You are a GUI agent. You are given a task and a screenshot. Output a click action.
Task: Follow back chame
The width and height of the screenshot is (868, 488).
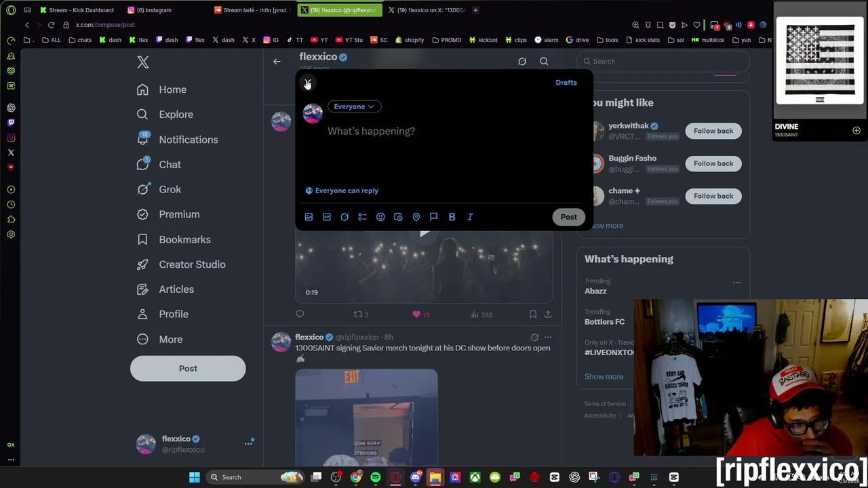point(713,196)
